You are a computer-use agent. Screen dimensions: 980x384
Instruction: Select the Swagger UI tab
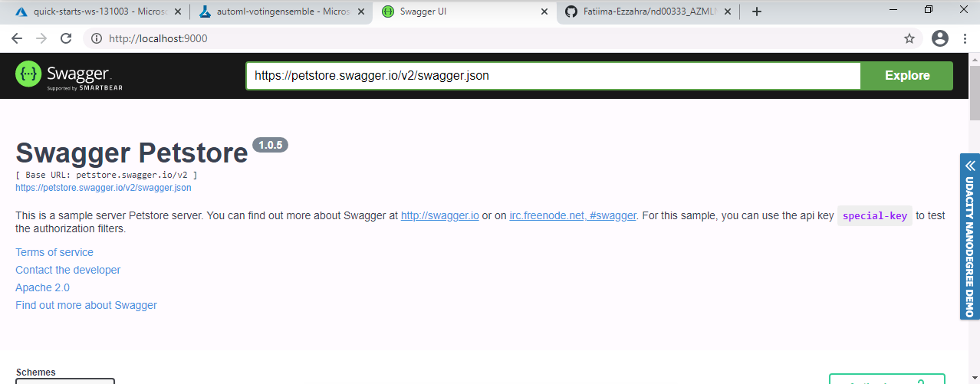click(464, 11)
